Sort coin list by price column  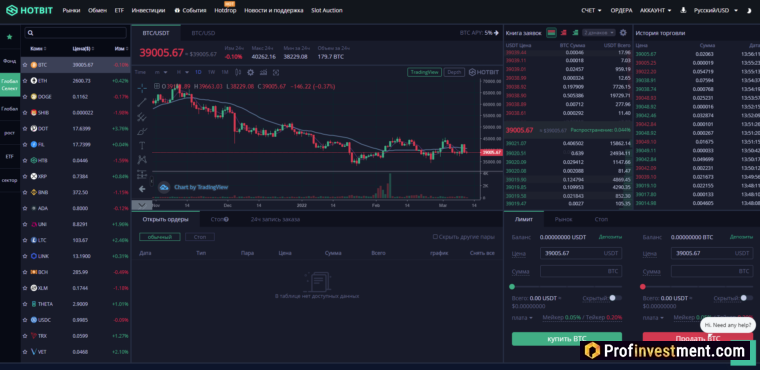(83, 48)
